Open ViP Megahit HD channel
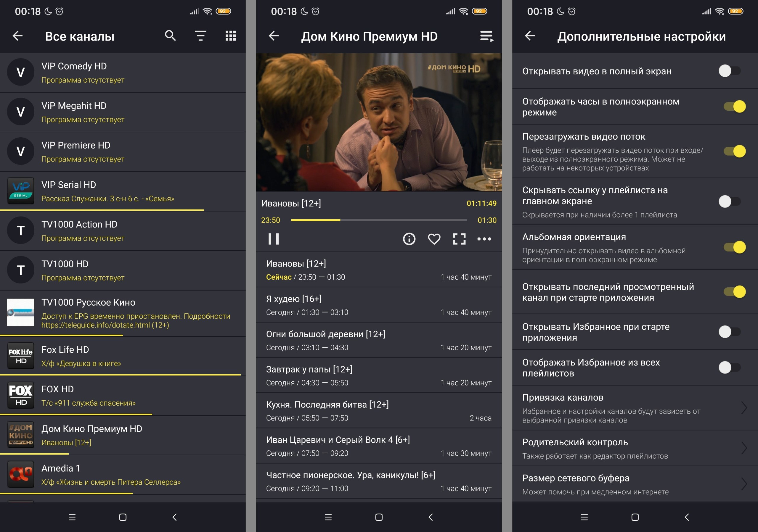The image size is (758, 532). tap(123, 112)
